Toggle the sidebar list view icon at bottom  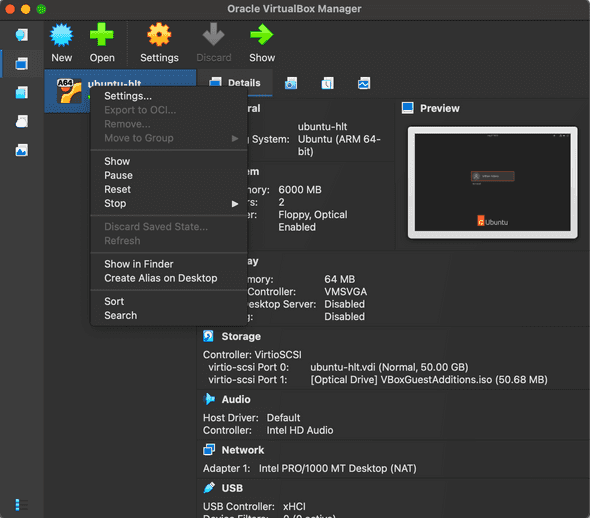click(21, 504)
